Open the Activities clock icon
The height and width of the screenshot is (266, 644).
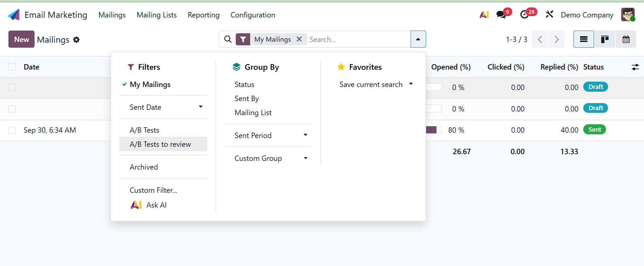pos(524,15)
